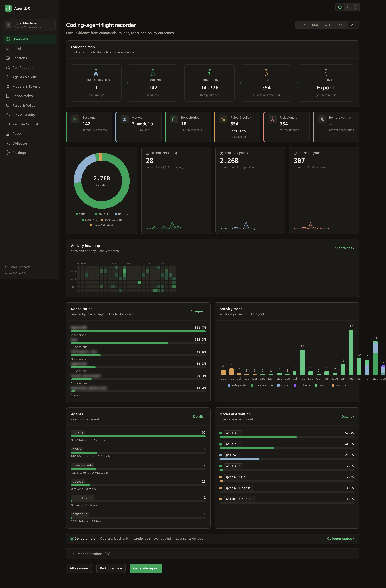The image size is (386, 588).
Task: Click the gpt-5.5 legend swatch under donut
Action: pos(116,214)
